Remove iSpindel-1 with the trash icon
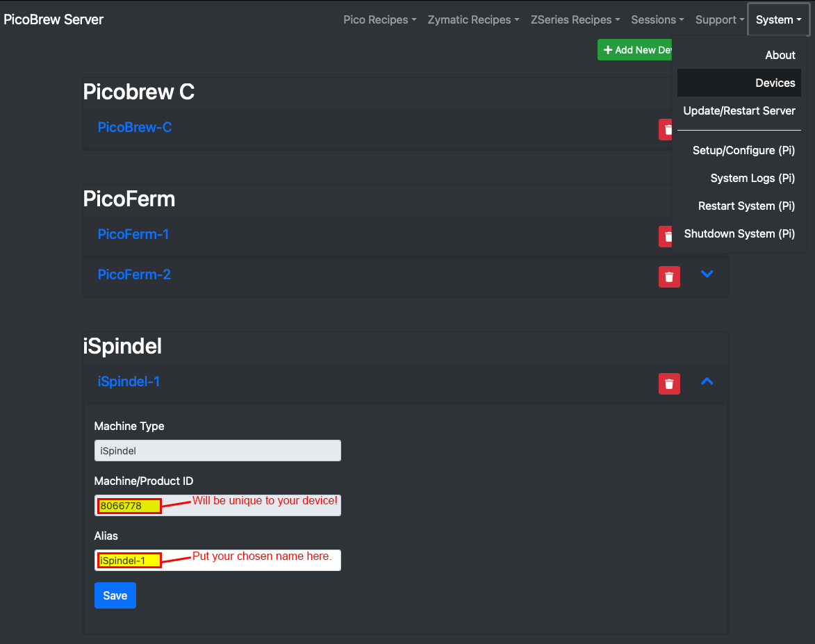Image resolution: width=815 pixels, height=644 pixels. 668,383
